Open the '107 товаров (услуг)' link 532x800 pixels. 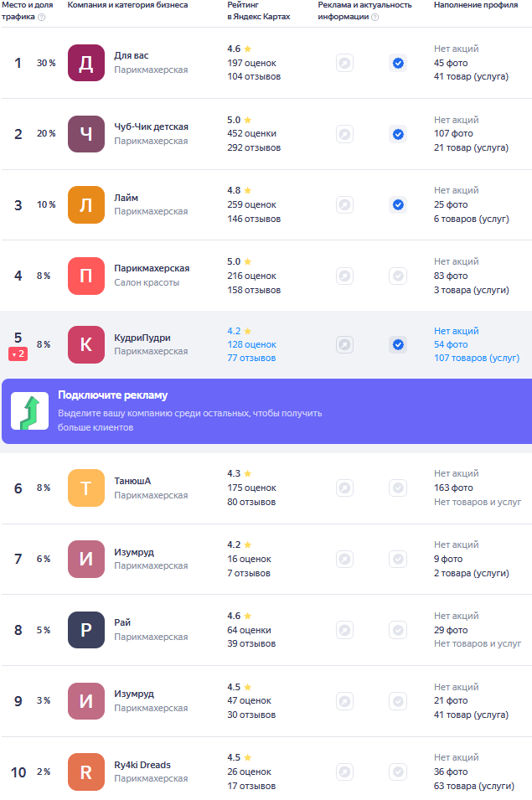coord(477,358)
